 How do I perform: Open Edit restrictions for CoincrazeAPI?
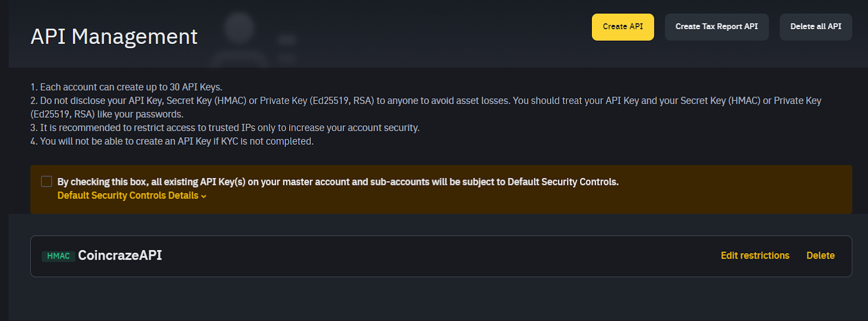(755, 255)
